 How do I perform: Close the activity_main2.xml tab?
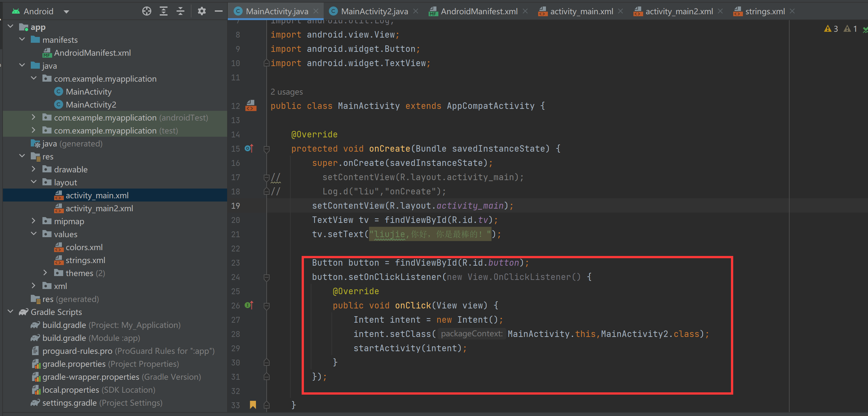pyautogui.click(x=720, y=11)
